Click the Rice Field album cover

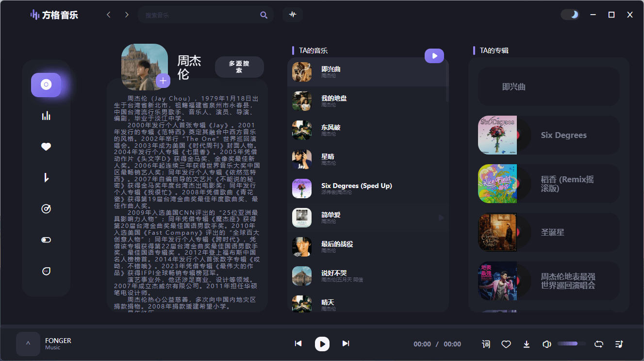pos(497,184)
